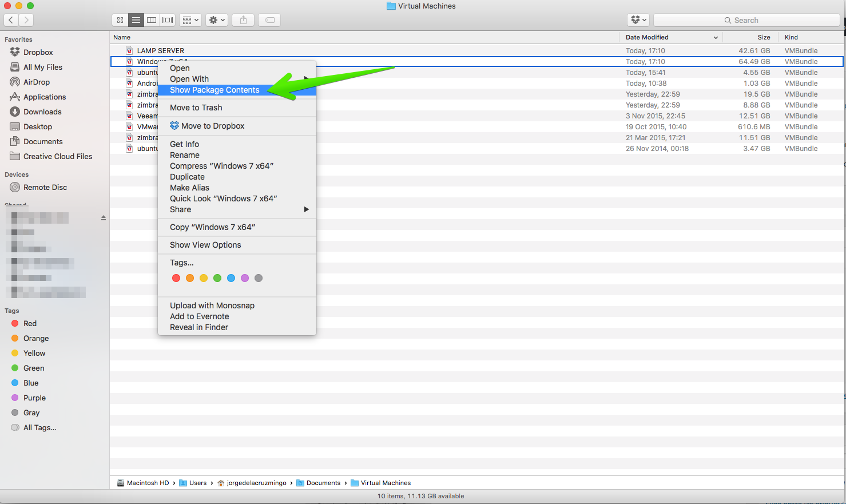Select Remote Disc under Devices

[45, 187]
